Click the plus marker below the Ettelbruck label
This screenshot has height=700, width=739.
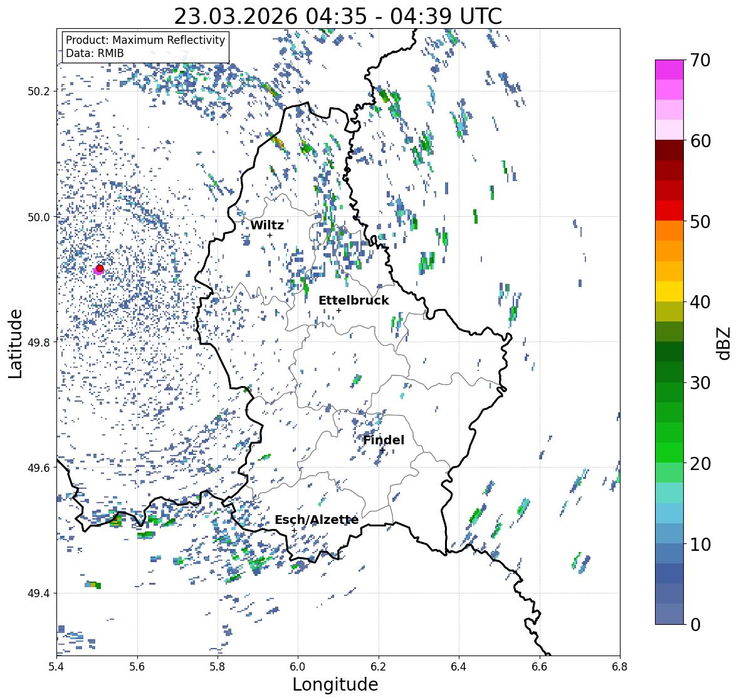pos(338,310)
